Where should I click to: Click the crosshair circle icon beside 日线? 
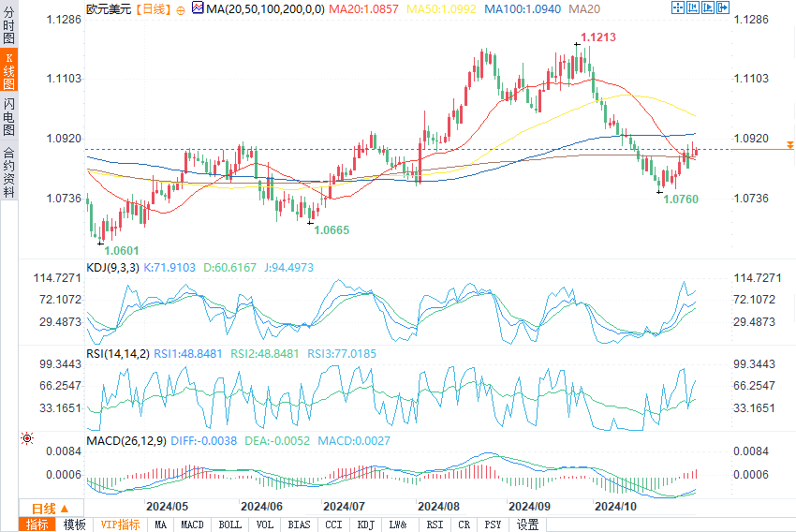point(180,8)
